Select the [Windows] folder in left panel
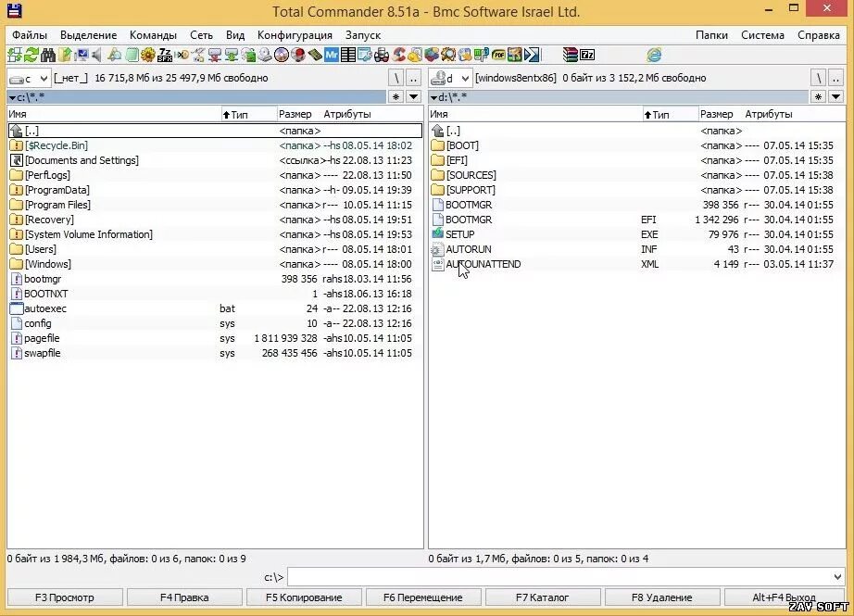The width and height of the screenshot is (854, 616). click(215, 264)
